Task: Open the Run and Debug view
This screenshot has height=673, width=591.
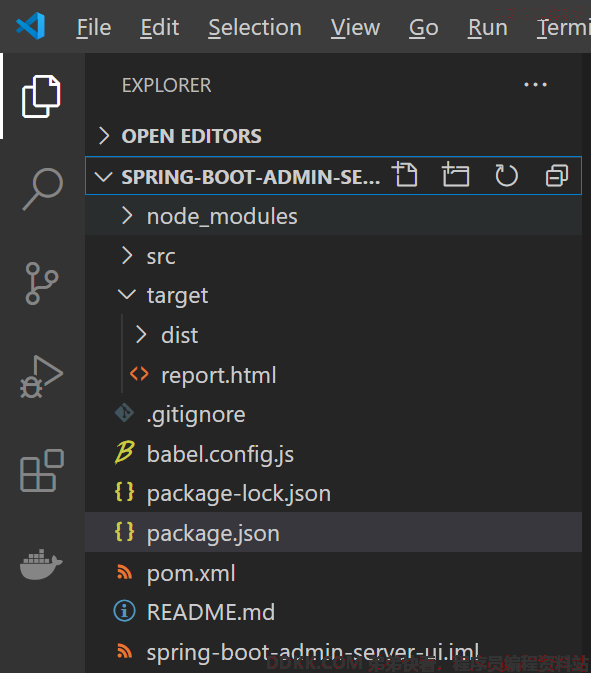Action: 42,376
